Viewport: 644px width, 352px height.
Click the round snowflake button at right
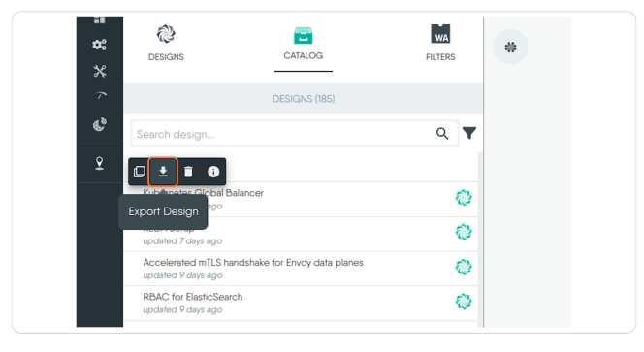(510, 47)
